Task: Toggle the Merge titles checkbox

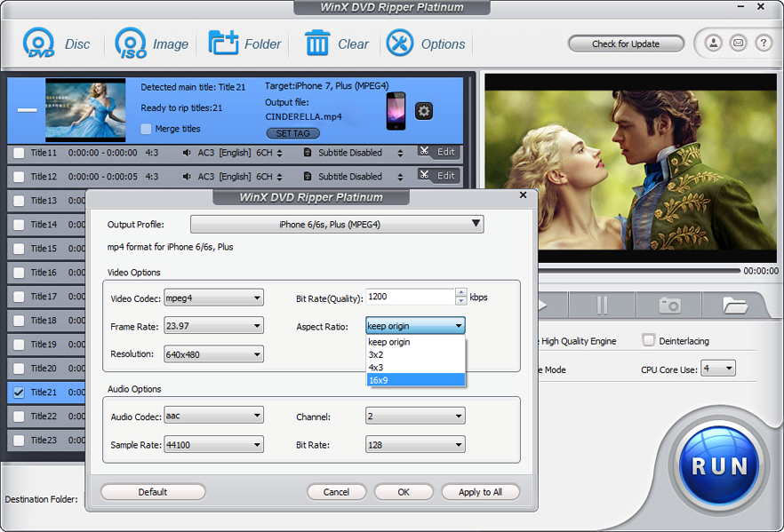Action: click(146, 129)
